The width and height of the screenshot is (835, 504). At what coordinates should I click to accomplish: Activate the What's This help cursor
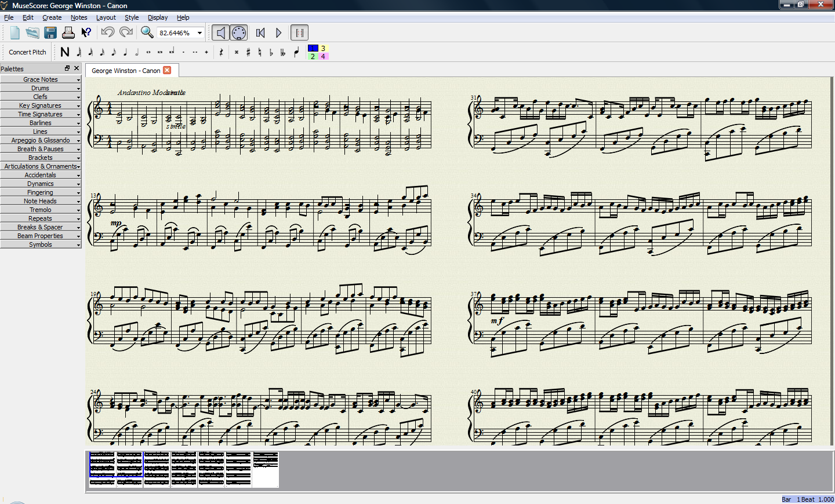86,33
